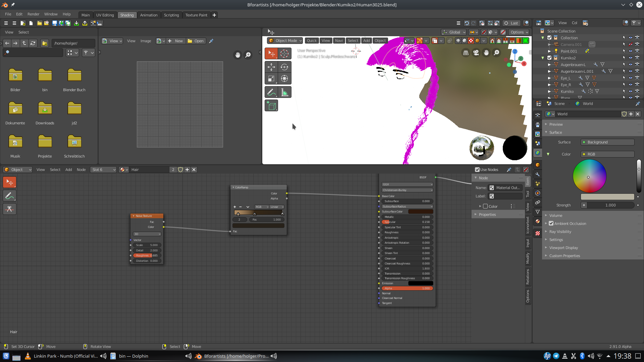Open the Slot 6 material slot dropdown

click(x=103, y=170)
